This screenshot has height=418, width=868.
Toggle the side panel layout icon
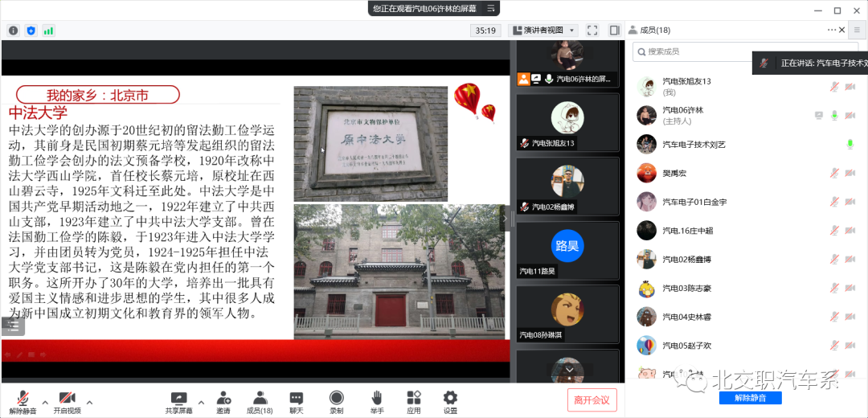click(614, 31)
